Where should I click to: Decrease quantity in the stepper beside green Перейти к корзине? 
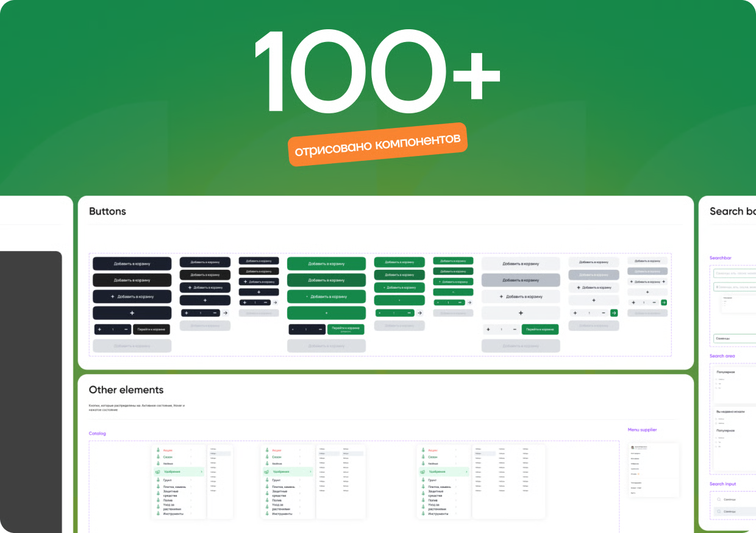320,330
